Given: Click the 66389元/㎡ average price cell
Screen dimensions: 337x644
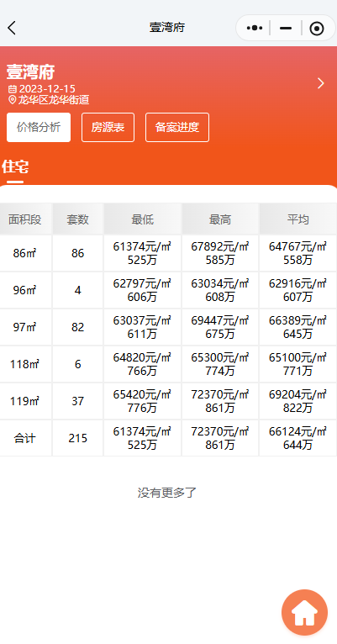Looking at the screenshot, I should pos(298,327).
